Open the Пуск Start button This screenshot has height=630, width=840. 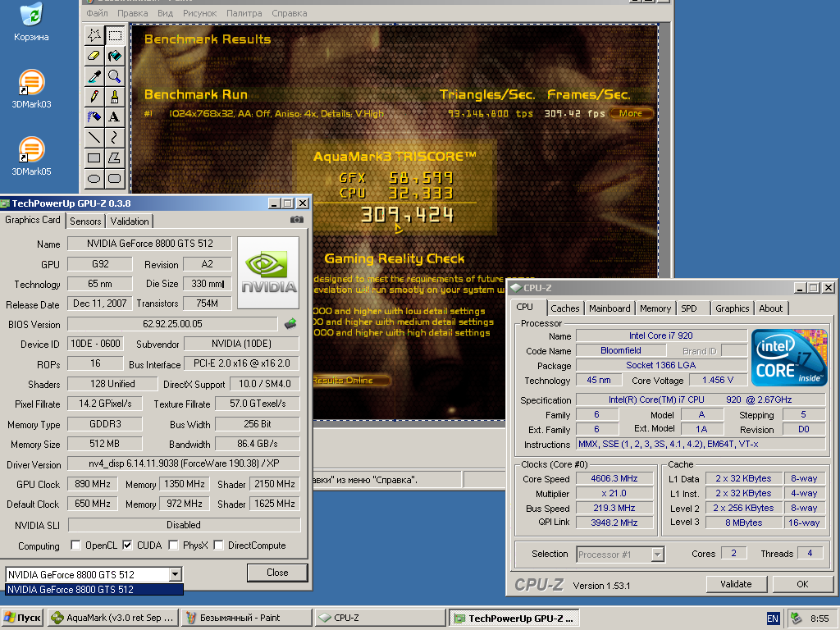point(22,619)
